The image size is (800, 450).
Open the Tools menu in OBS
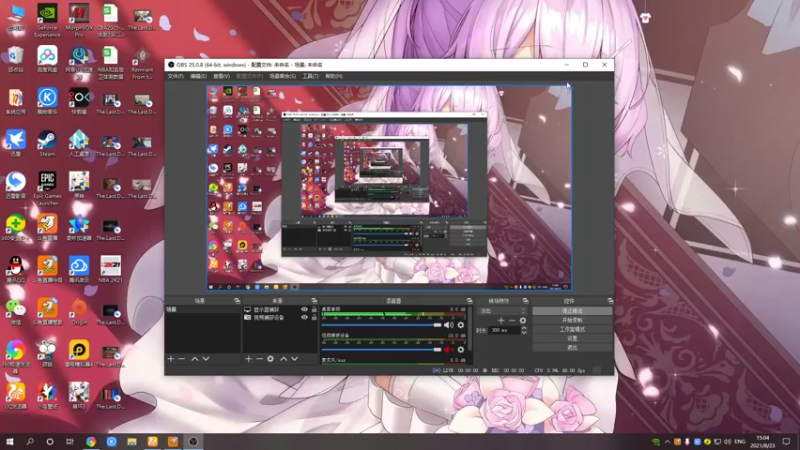[x=310, y=76]
